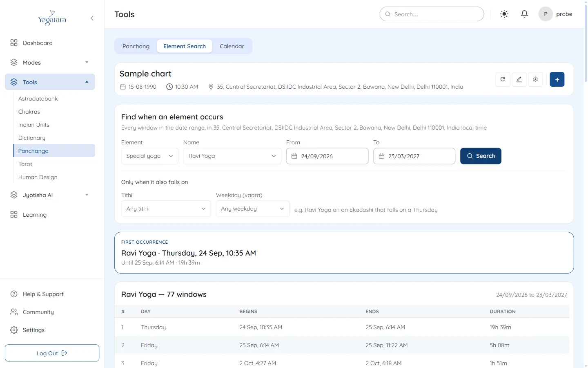Click the location pin icon by address
Viewport: 588px width, 368px height.
211,87
